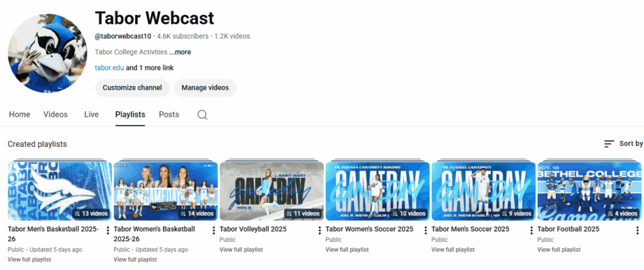Viewport: 644px width, 270px height.
Task: Open Tabor Football 2025 playlist thumbnail
Action: (x=589, y=192)
